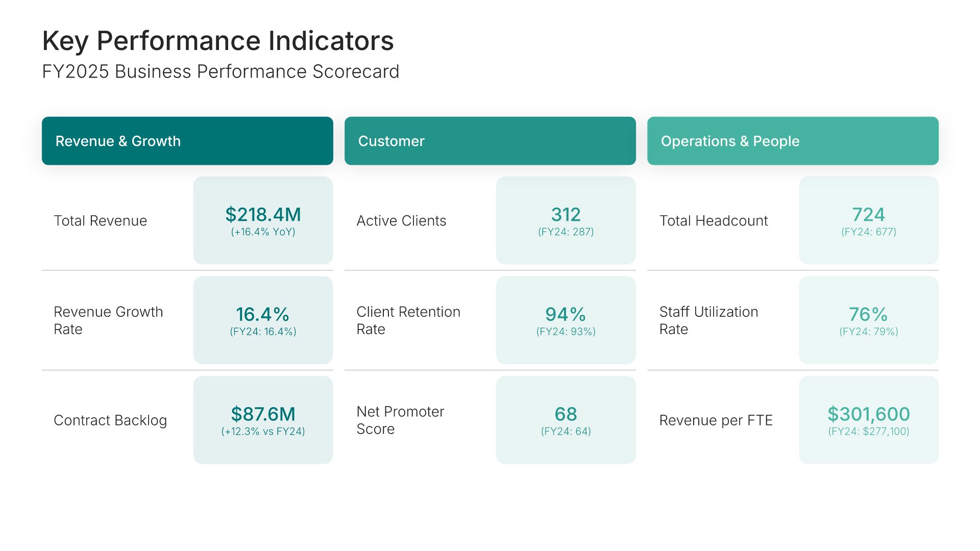Select the 76% staff utilization card
The image size is (980, 551).
tap(868, 320)
